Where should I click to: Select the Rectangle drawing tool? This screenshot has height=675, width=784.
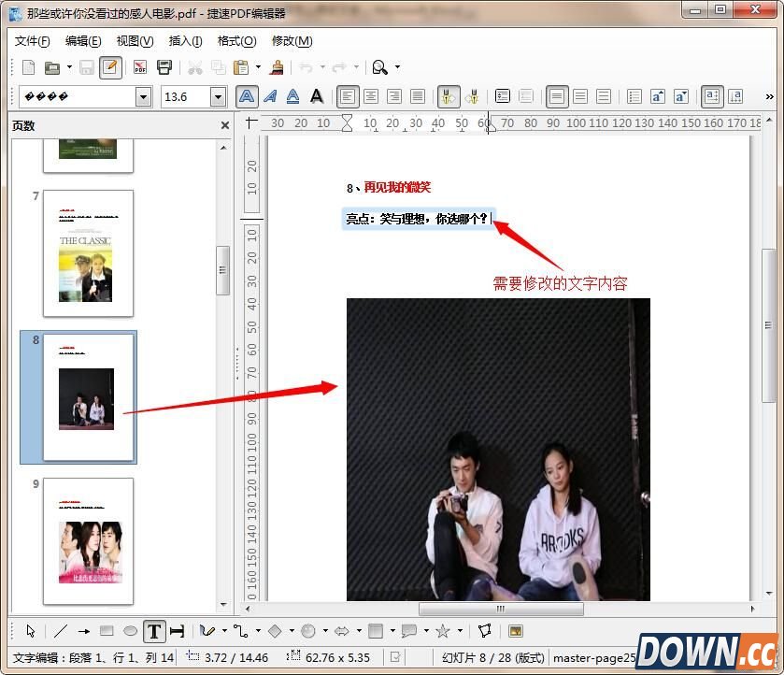(x=107, y=631)
